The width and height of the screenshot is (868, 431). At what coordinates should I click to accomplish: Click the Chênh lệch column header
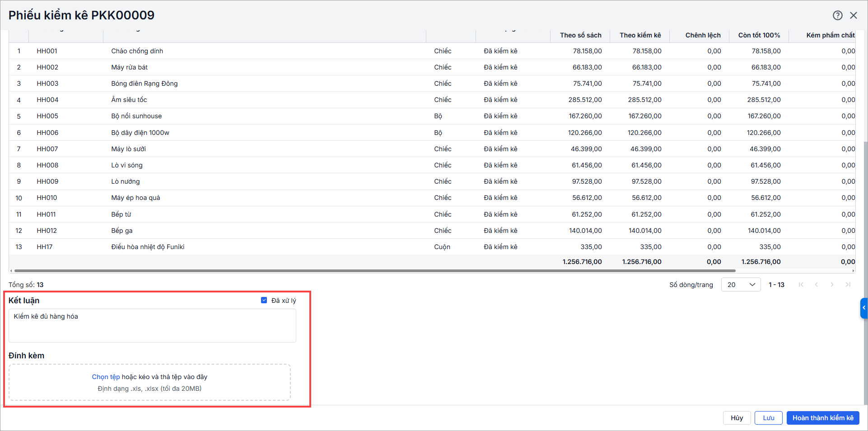pyautogui.click(x=702, y=35)
